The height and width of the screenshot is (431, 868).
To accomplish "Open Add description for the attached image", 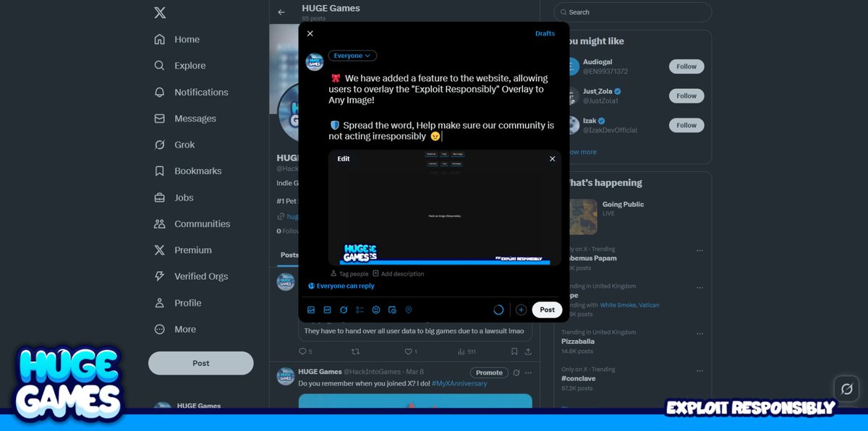I will pyautogui.click(x=397, y=273).
